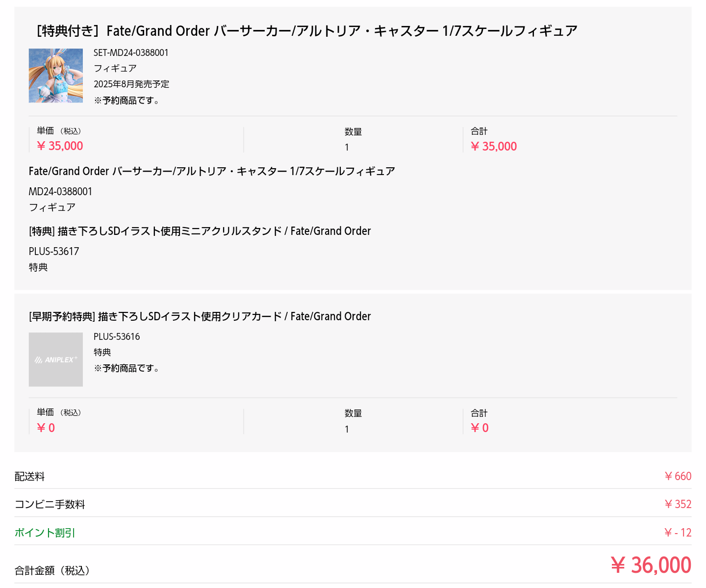
Task: Open the [特典] ミニアクリルスタンド bonus item
Action: point(200,231)
